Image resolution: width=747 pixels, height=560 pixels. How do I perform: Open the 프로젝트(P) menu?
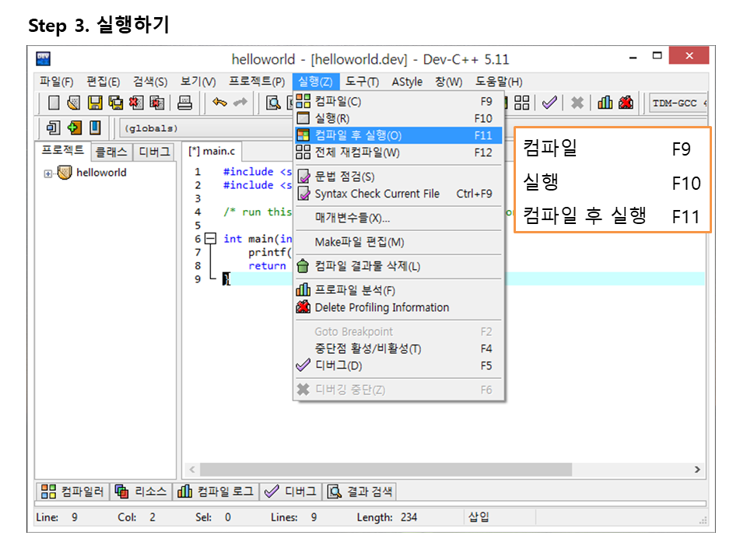tap(257, 82)
